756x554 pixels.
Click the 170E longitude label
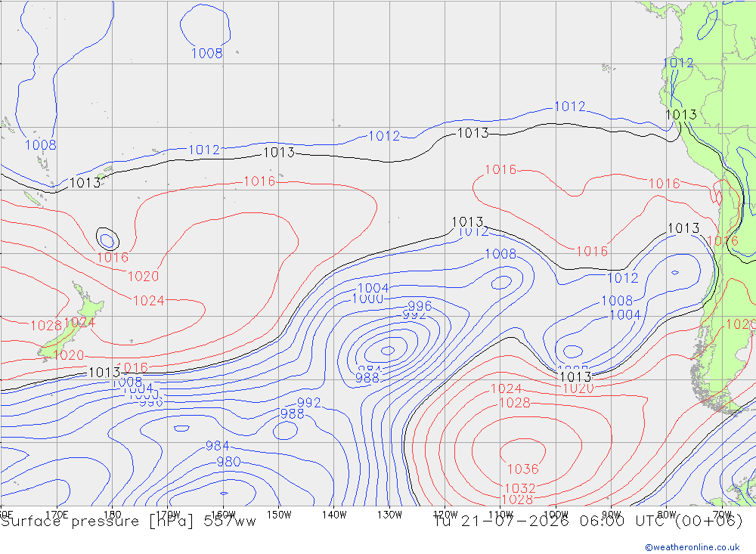coord(57,515)
